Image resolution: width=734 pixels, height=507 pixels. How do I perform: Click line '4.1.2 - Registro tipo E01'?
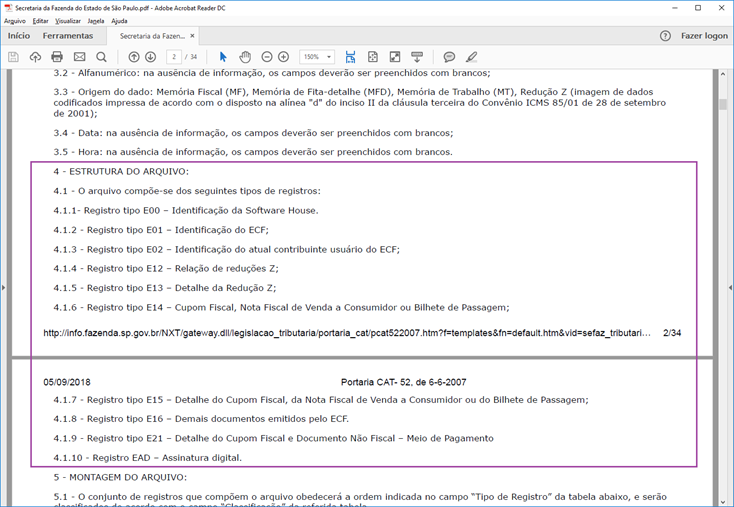[x=161, y=230]
